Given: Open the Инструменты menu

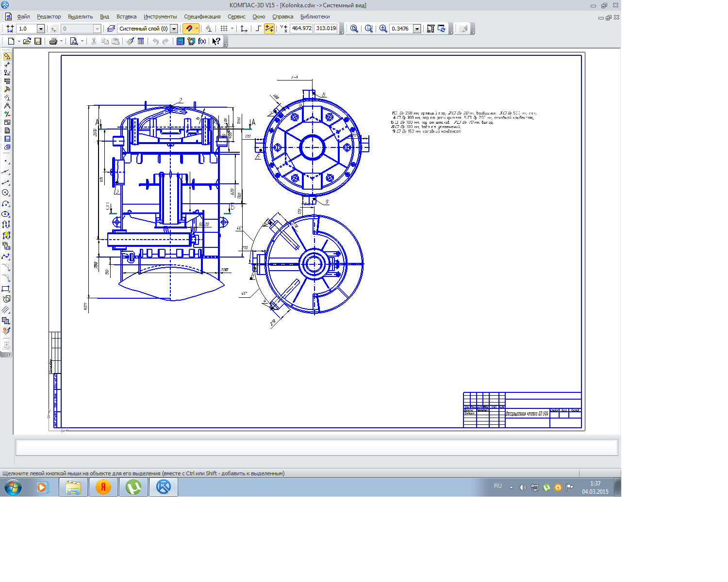Looking at the screenshot, I should (x=160, y=16).
